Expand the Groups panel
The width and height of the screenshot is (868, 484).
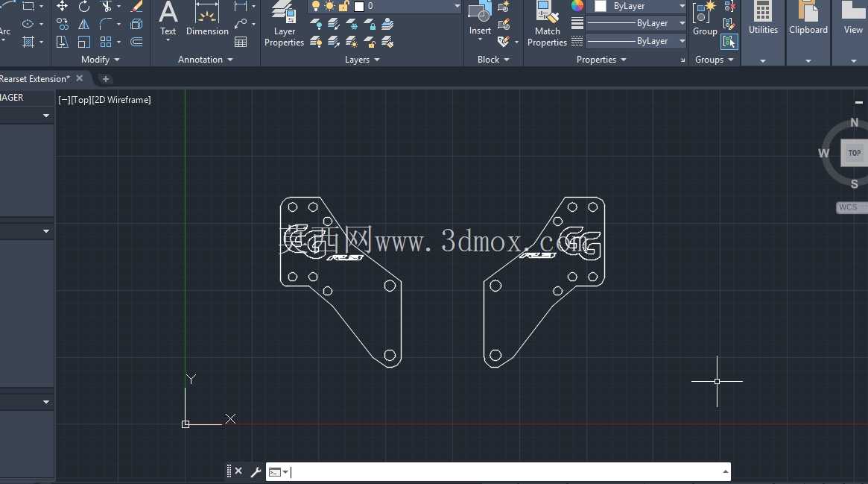714,59
